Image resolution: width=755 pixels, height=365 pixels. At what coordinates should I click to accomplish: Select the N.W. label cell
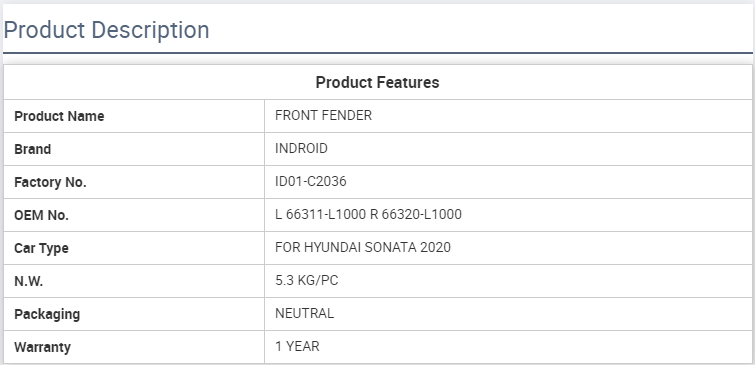click(134, 281)
